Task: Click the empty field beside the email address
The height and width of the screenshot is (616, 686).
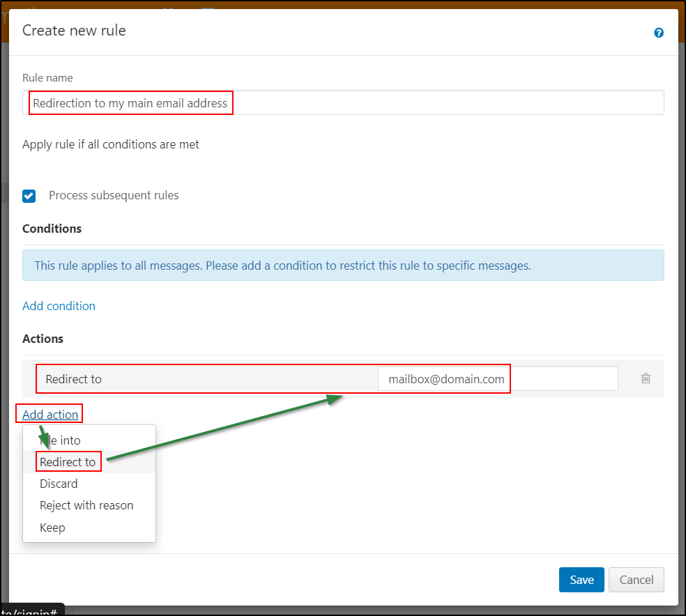Action: (565, 378)
